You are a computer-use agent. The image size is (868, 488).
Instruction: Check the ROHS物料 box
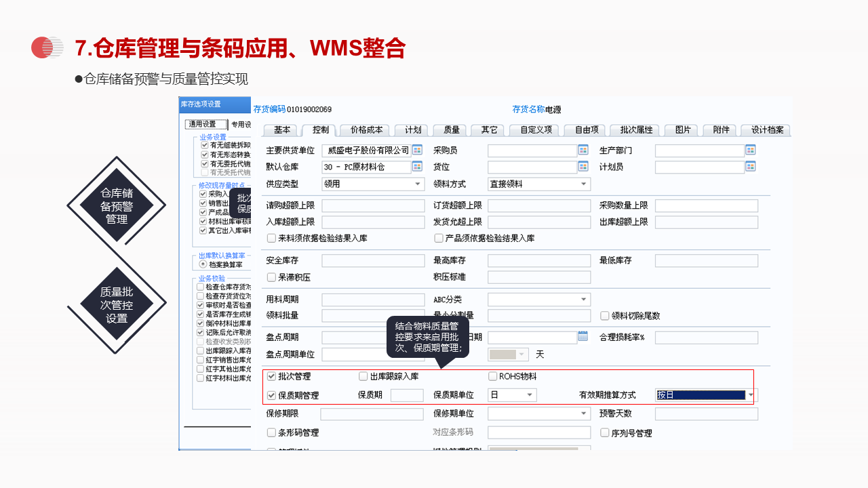[493, 376]
